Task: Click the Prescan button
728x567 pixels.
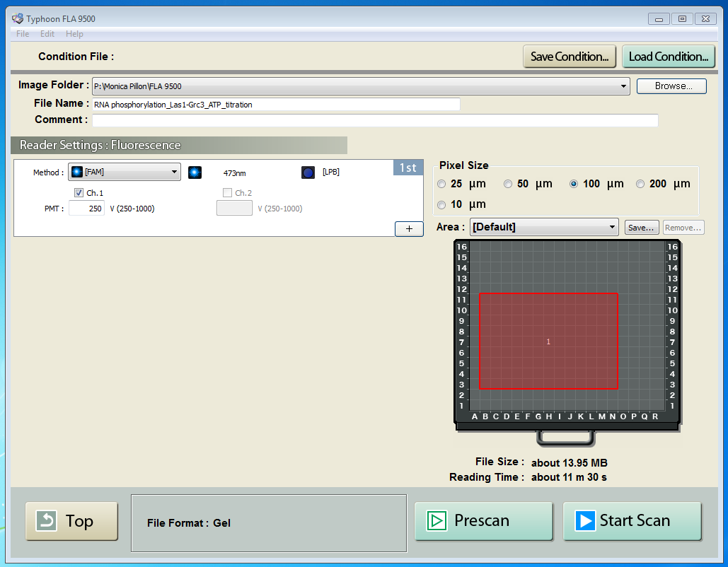Action: click(x=484, y=521)
